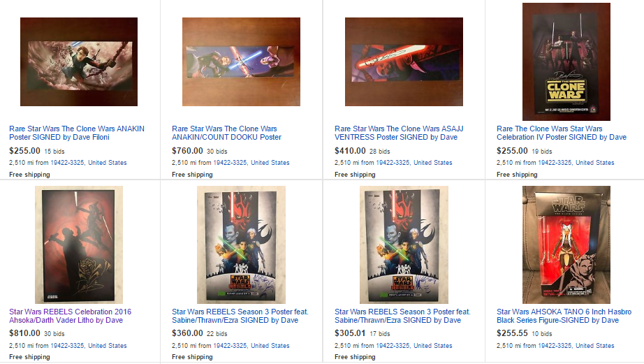Click the ASAJJ VENTRESS Poster listing title
Image resolution: width=644 pixels, height=364 pixels.
[x=399, y=133]
